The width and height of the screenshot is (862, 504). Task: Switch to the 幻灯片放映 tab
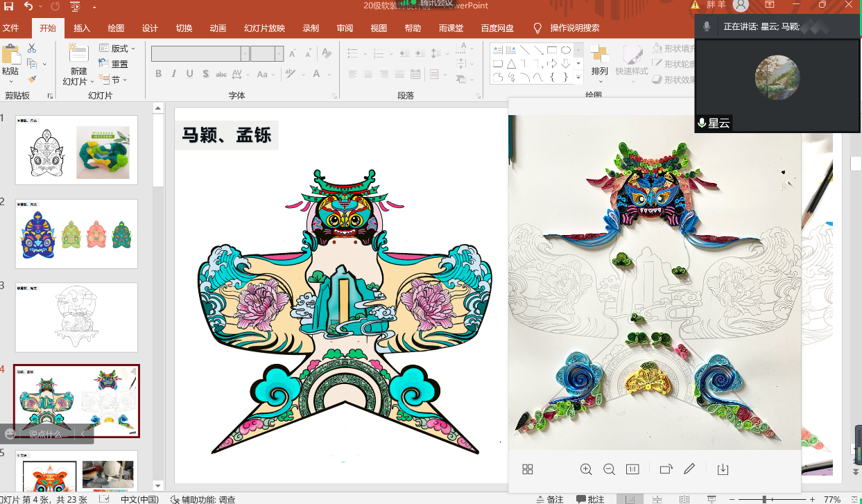click(x=264, y=28)
